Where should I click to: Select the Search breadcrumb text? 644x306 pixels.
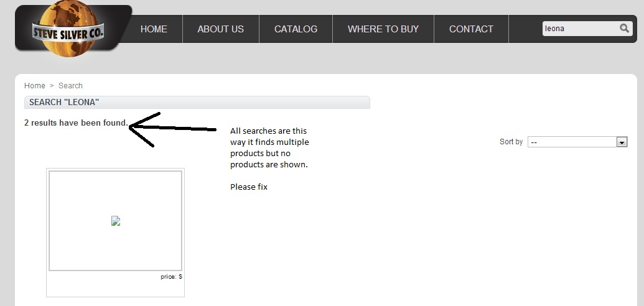pyautogui.click(x=70, y=85)
